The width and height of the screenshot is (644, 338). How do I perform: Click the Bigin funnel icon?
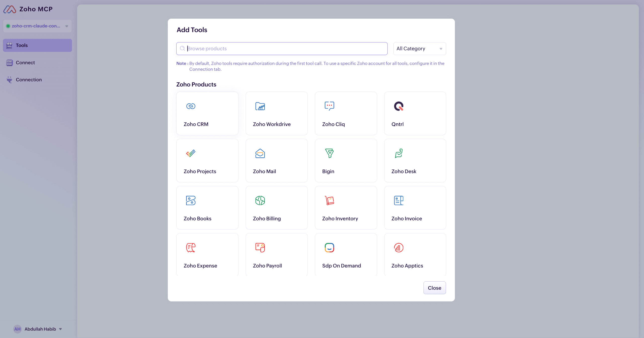[329, 153]
